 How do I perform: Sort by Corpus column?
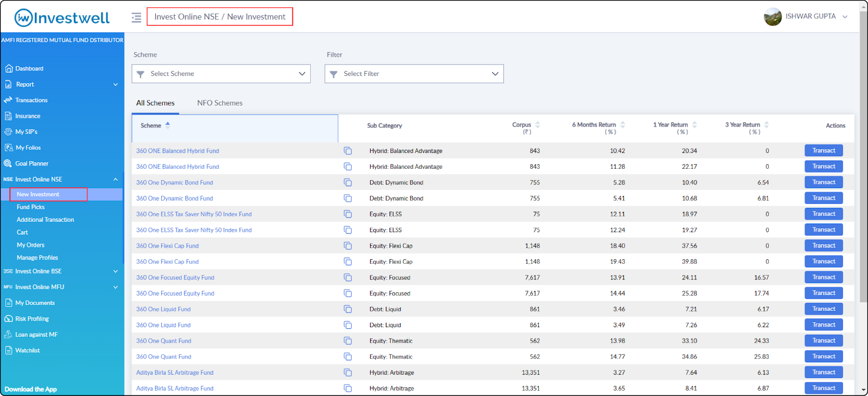pos(538,125)
